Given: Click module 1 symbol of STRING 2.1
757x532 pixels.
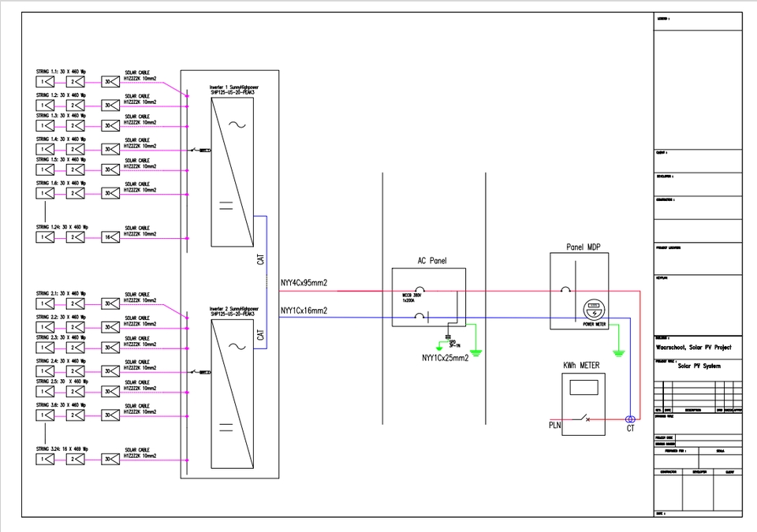Looking at the screenshot, I should pos(45,303).
